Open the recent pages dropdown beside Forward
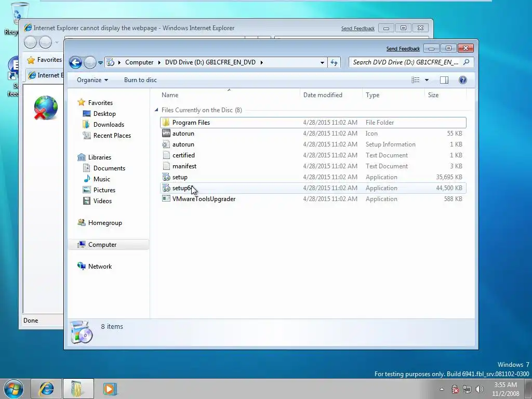532x399 pixels. [100, 63]
